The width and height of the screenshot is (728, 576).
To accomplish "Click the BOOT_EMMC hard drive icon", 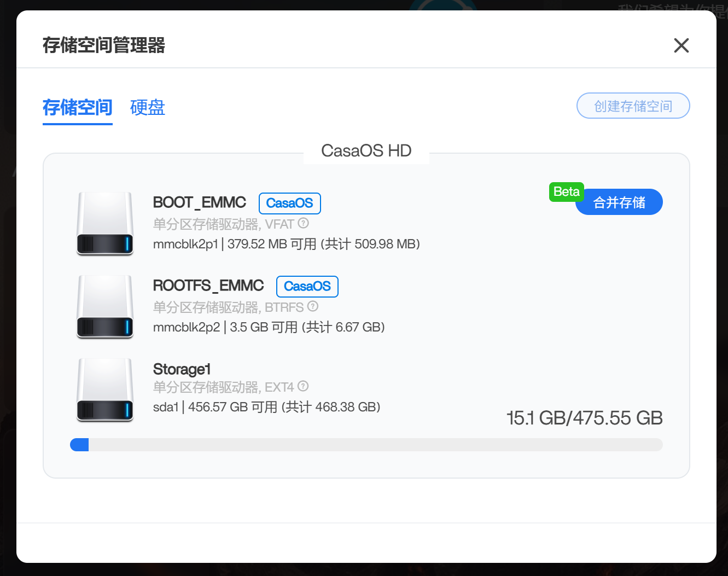I will (105, 223).
